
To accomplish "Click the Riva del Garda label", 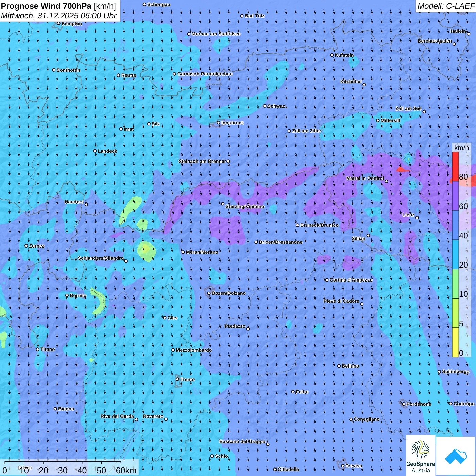I will point(117,416).
